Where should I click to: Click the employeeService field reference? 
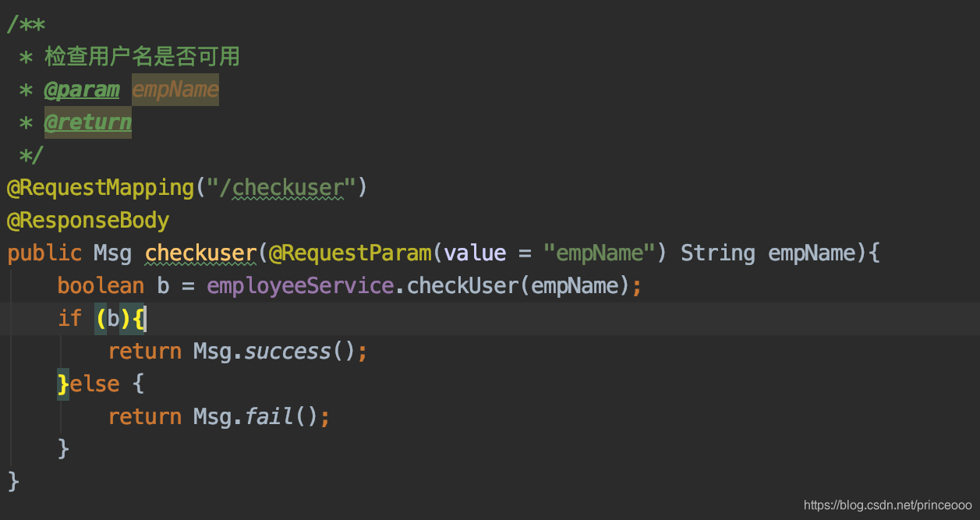click(x=300, y=286)
